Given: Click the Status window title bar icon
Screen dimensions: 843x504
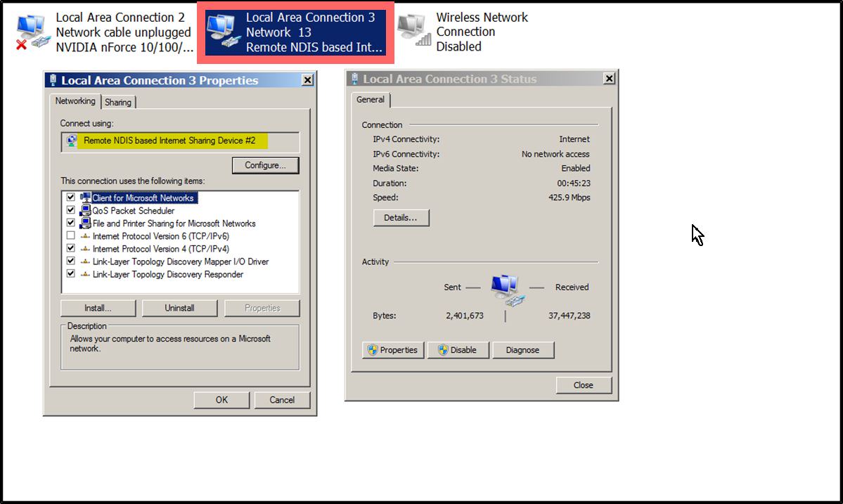Looking at the screenshot, I should 355,79.
